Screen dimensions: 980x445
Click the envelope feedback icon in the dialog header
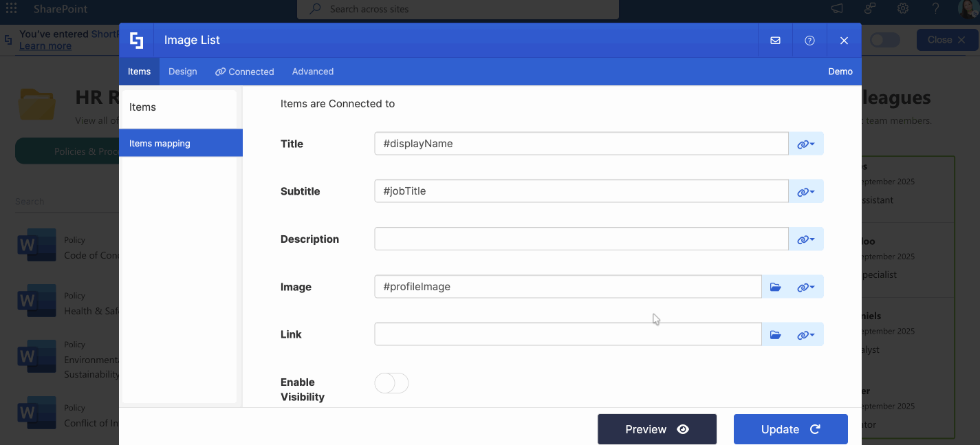click(x=775, y=40)
